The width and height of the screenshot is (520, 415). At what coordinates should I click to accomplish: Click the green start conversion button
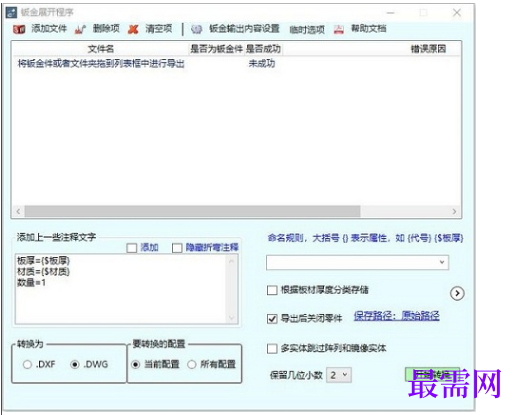(x=432, y=374)
